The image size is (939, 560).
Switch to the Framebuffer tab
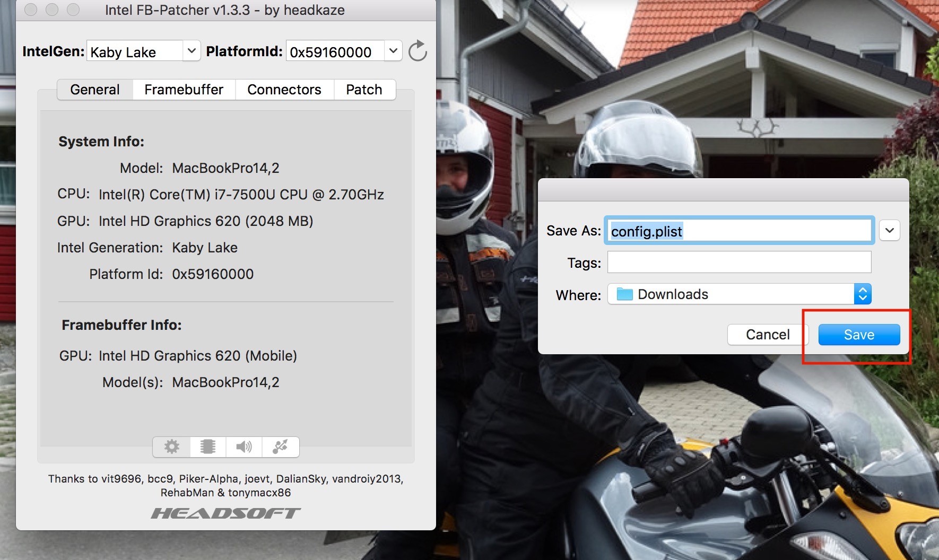click(184, 90)
